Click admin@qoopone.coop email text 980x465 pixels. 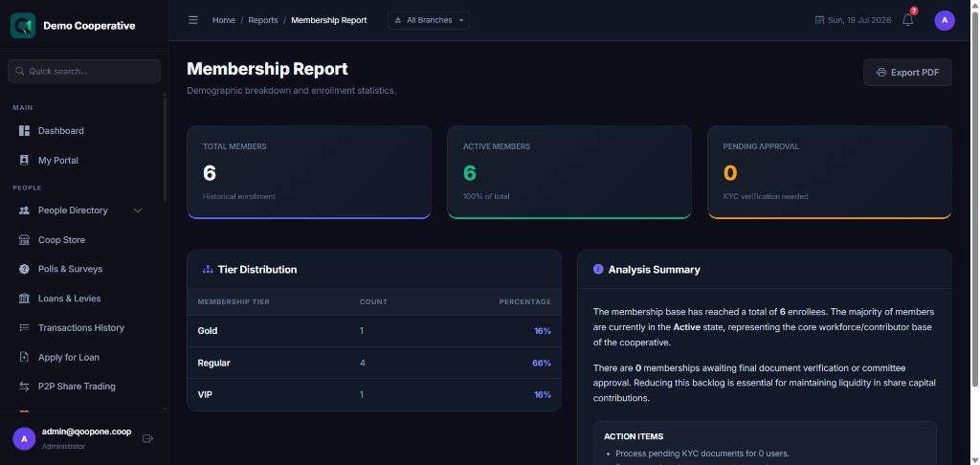point(86,432)
